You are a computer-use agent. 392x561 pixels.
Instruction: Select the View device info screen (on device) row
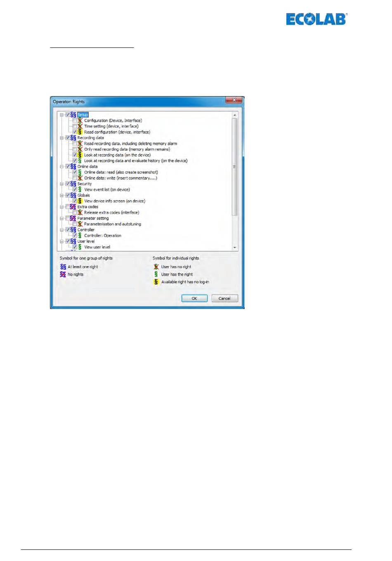click(x=115, y=201)
